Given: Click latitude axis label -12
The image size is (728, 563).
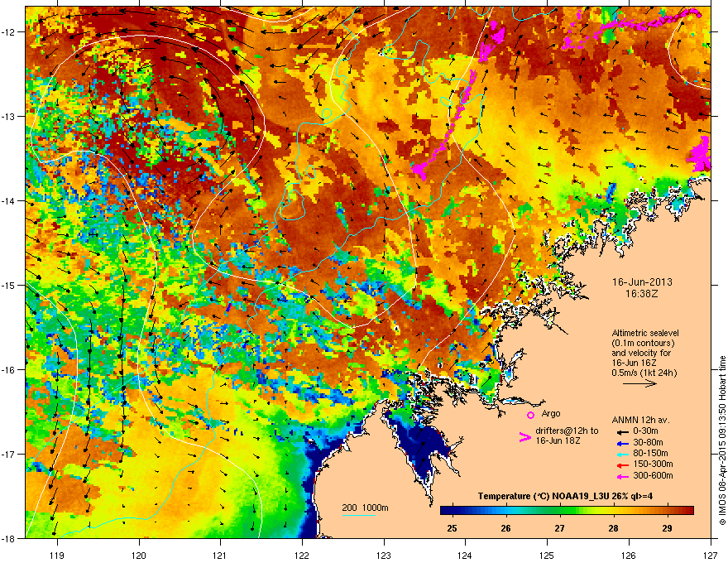Looking at the screenshot, I should 8,32.
